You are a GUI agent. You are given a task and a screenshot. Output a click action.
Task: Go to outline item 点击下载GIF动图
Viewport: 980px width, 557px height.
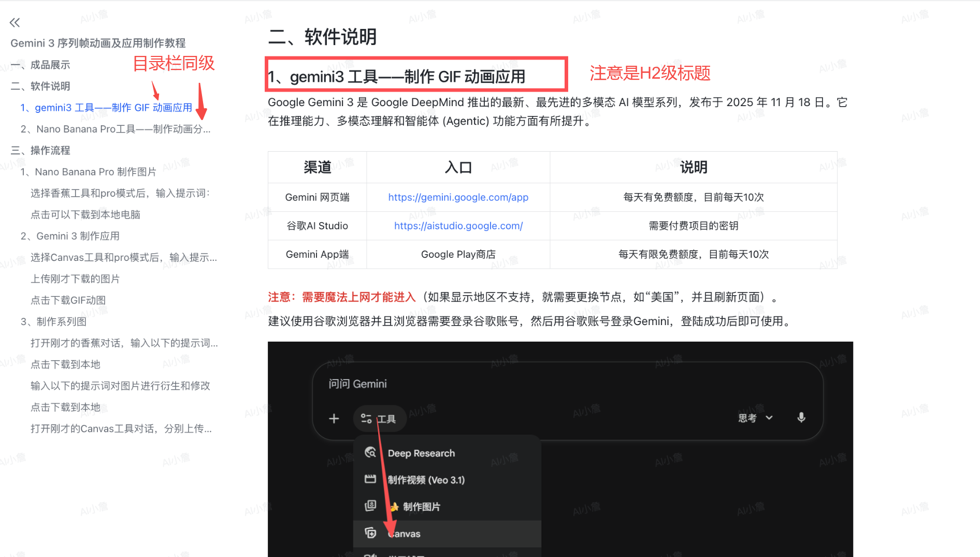click(x=68, y=300)
